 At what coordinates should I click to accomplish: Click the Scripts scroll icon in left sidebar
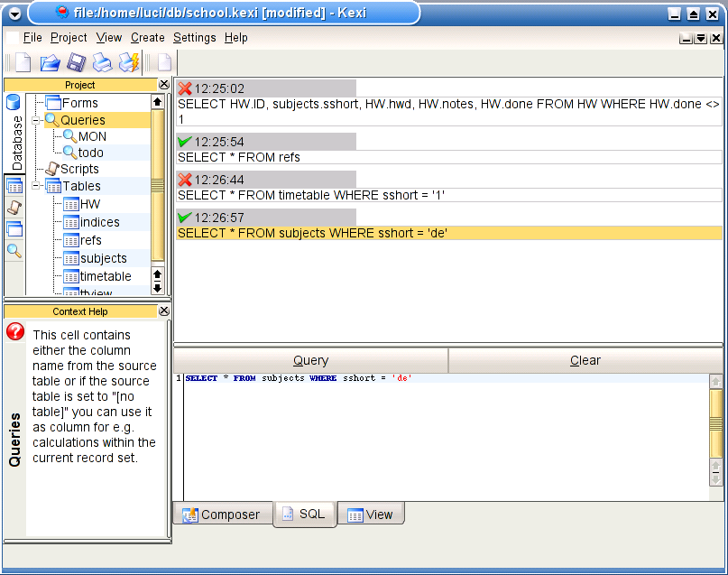click(x=14, y=208)
